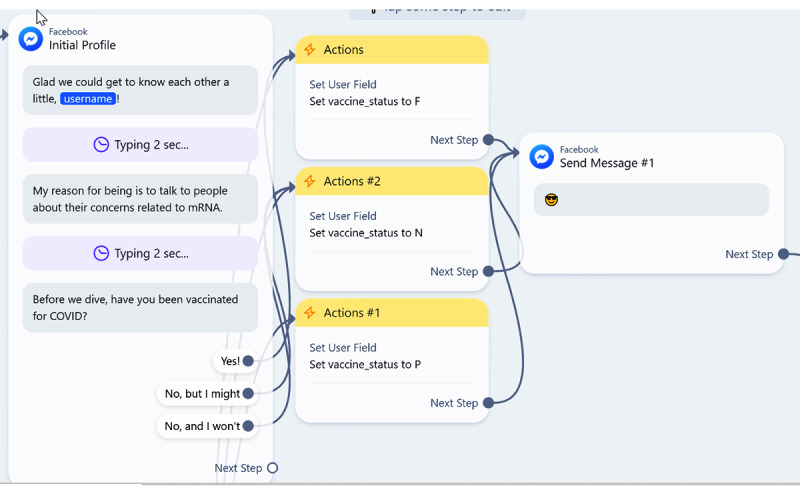Click 'Set vaccine_status to F' text
Image resolution: width=800 pixels, height=492 pixels.
coord(365,101)
